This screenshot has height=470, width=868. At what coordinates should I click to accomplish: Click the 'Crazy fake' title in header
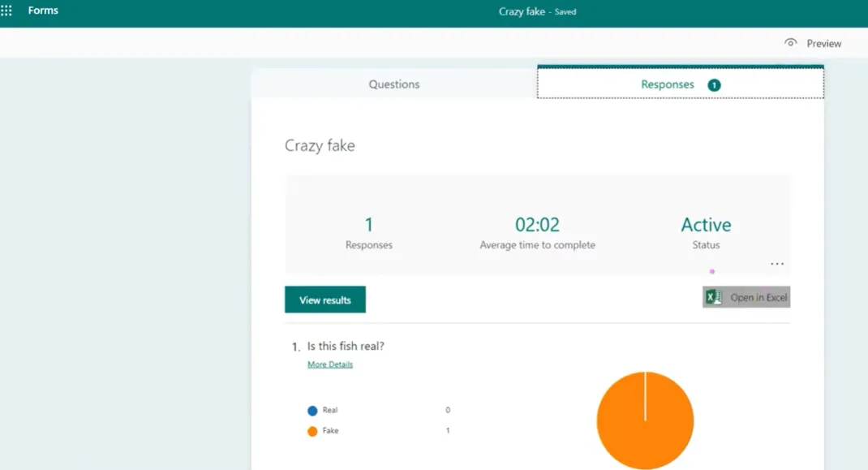click(522, 12)
